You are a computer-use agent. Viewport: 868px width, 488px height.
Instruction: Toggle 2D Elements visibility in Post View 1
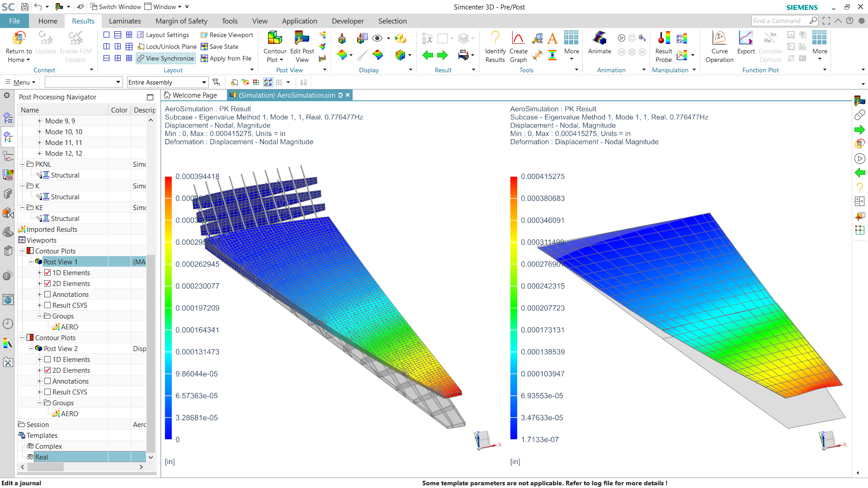47,283
